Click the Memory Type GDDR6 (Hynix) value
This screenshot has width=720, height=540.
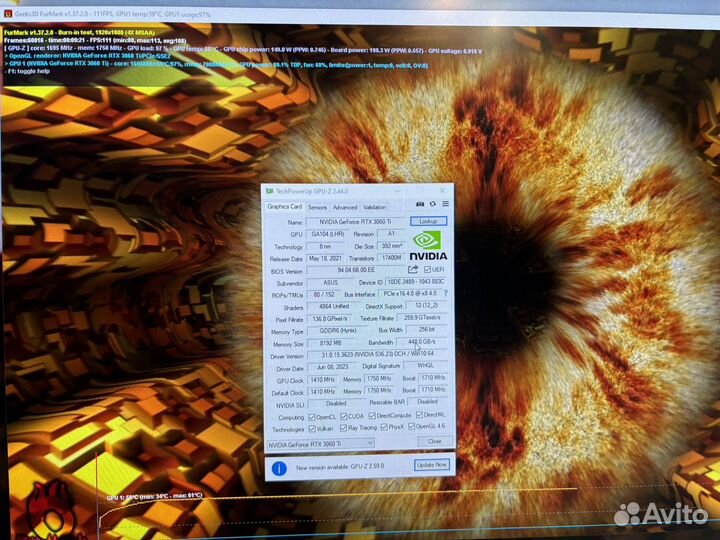(338, 331)
